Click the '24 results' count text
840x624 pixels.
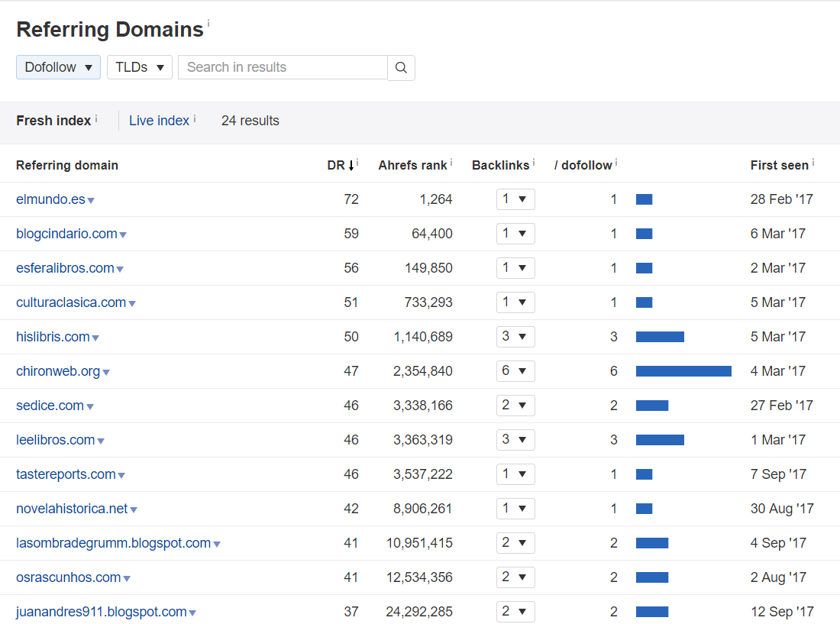pos(250,121)
